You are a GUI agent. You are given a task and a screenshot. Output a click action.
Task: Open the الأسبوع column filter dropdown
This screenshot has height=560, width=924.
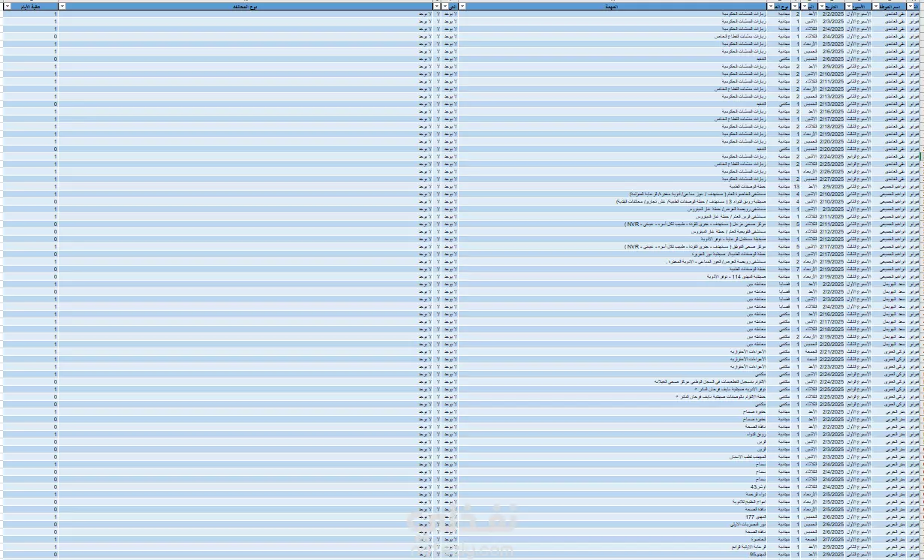(850, 6)
